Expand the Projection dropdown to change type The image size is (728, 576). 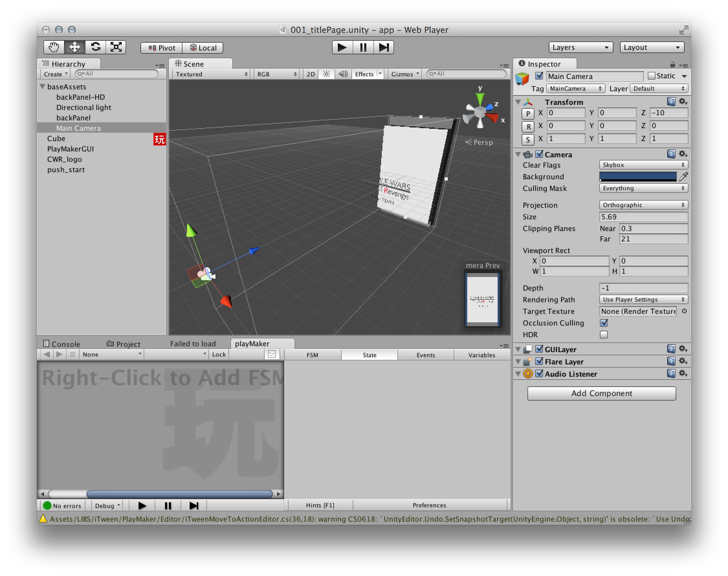(642, 205)
